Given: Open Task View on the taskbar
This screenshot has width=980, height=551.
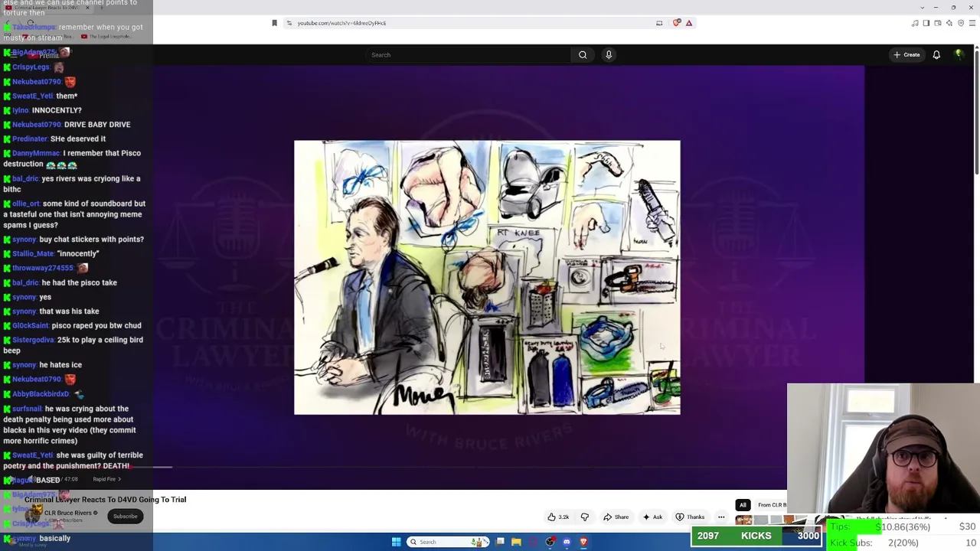Looking at the screenshot, I should tap(500, 543).
